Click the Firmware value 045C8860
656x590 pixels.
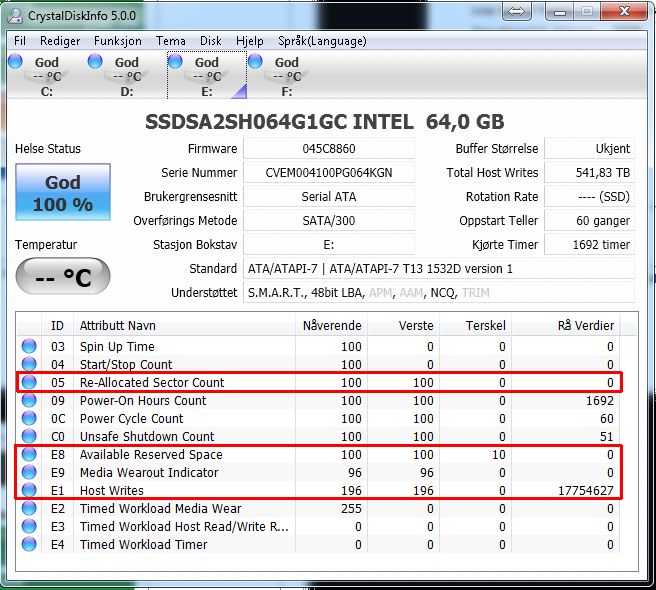[x=329, y=149]
